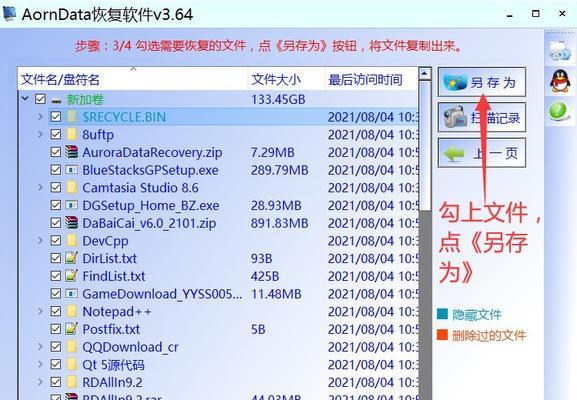
Task: Click the 133.45GB drive size value
Action: click(278, 99)
